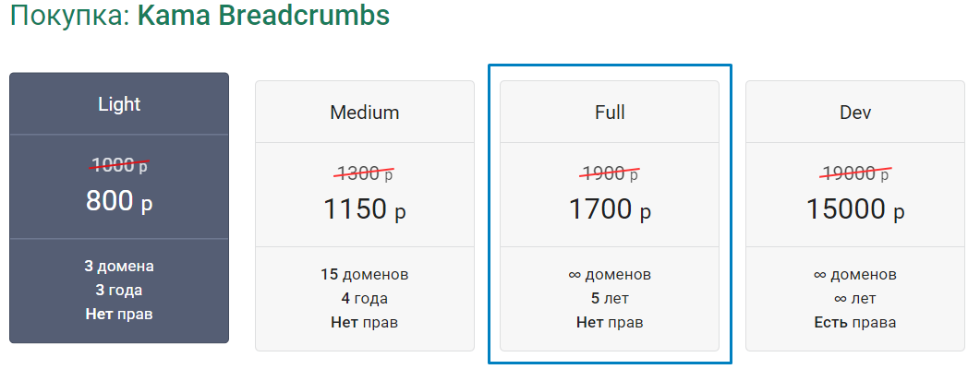Click the 15000 р Dev price
Viewport: 980px width, 369px height.
855,209
